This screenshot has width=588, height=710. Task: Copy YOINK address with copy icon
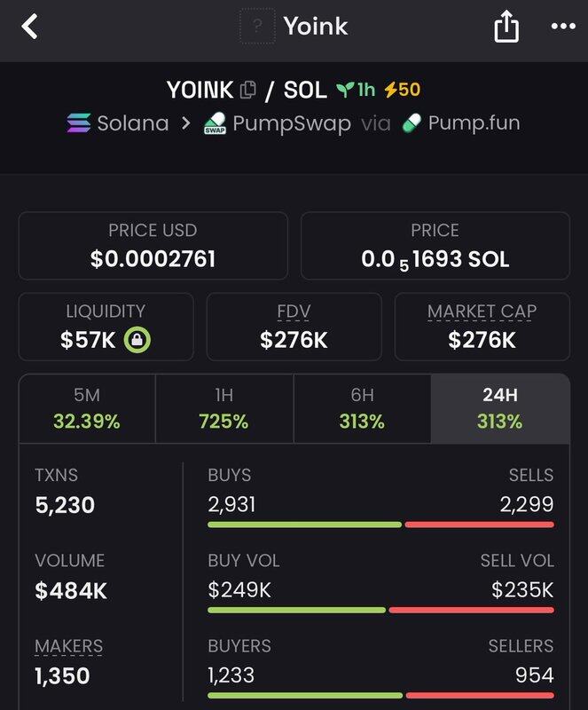point(248,90)
